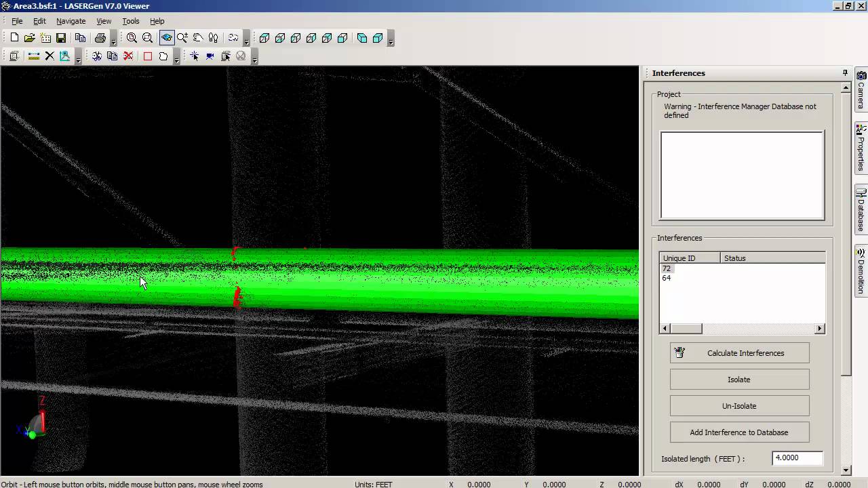Click the Unique ID column header

[x=690, y=258]
